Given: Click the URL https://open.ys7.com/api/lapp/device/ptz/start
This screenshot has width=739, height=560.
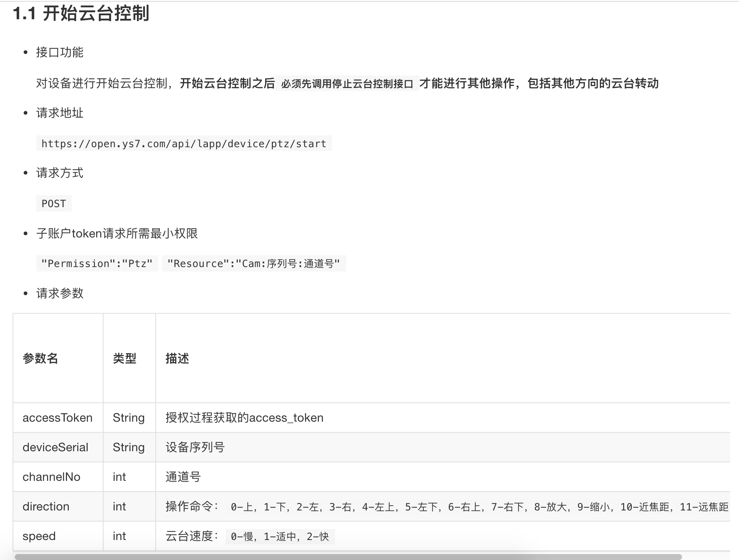Looking at the screenshot, I should click(x=184, y=144).
